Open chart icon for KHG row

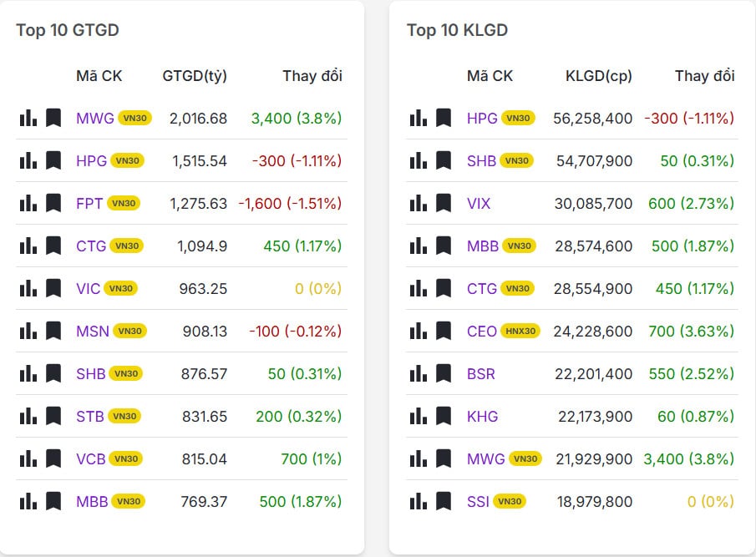419,416
